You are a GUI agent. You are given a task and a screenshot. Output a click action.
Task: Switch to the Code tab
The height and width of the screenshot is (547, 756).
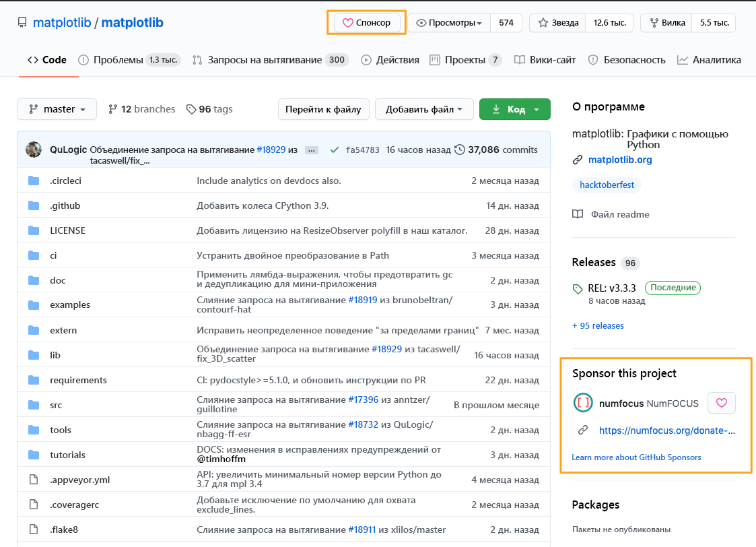coord(47,59)
